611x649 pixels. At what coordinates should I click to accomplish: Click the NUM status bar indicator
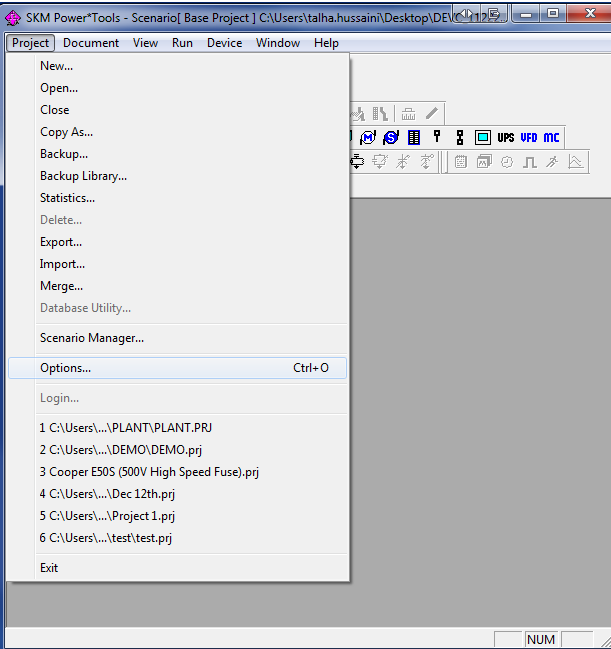(541, 639)
